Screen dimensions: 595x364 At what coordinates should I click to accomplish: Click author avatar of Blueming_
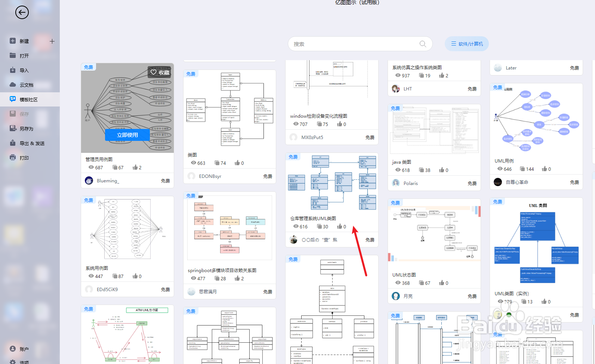(89, 181)
